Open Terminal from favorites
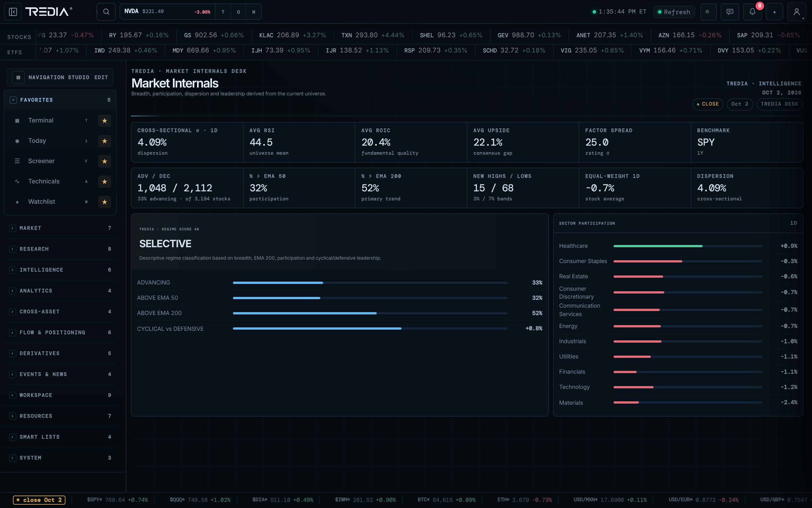 coord(41,121)
